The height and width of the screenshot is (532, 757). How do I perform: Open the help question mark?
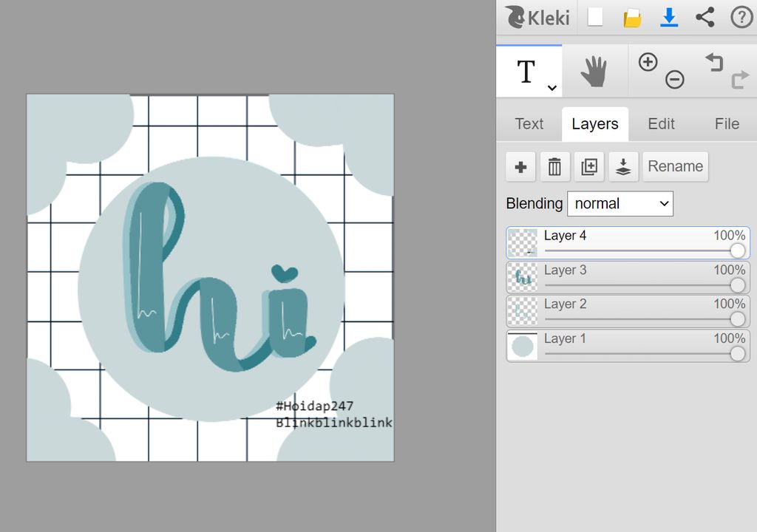741,18
